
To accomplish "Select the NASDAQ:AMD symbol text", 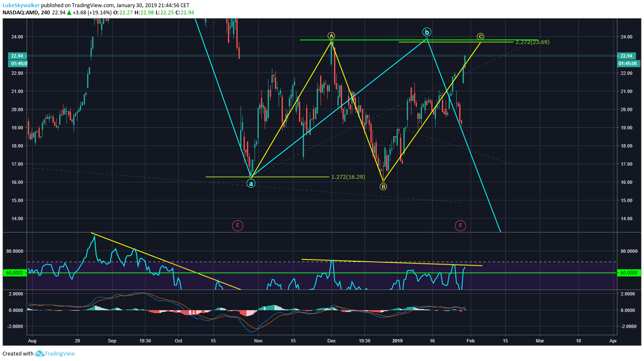I will 20,13.
